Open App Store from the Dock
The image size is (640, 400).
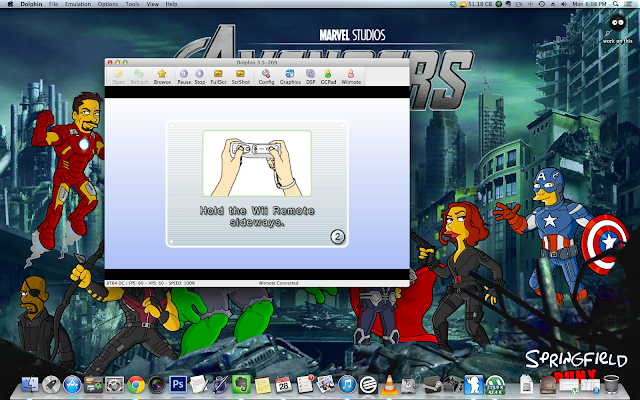(72, 384)
